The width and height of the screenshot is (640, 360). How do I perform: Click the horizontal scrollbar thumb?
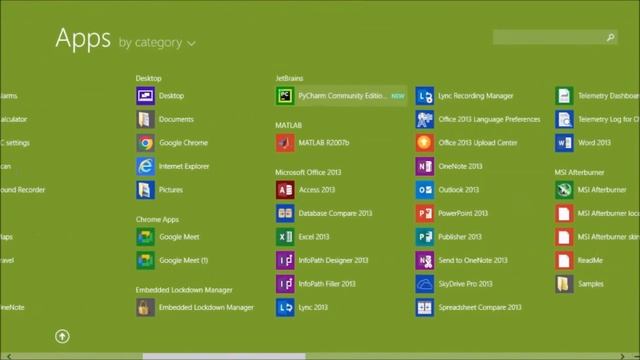point(224,356)
